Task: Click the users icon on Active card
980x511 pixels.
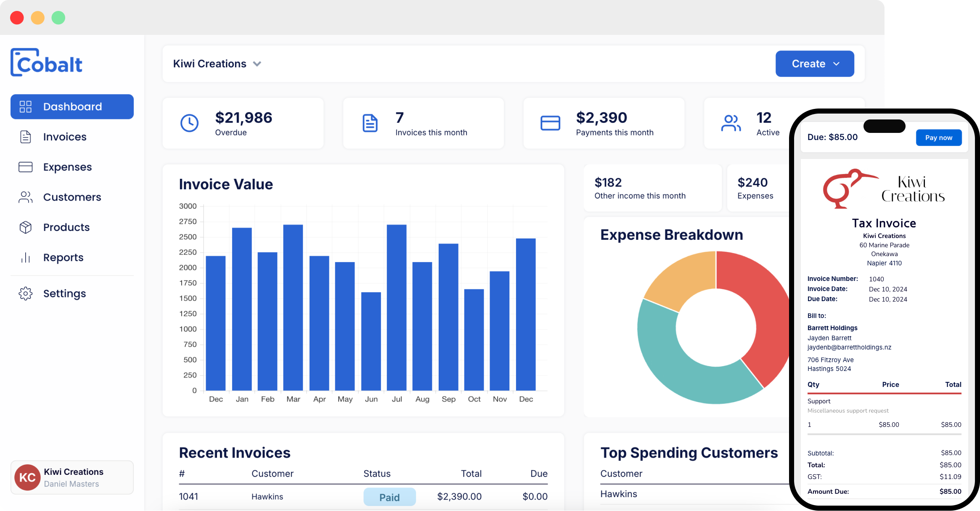Action: 731,123
